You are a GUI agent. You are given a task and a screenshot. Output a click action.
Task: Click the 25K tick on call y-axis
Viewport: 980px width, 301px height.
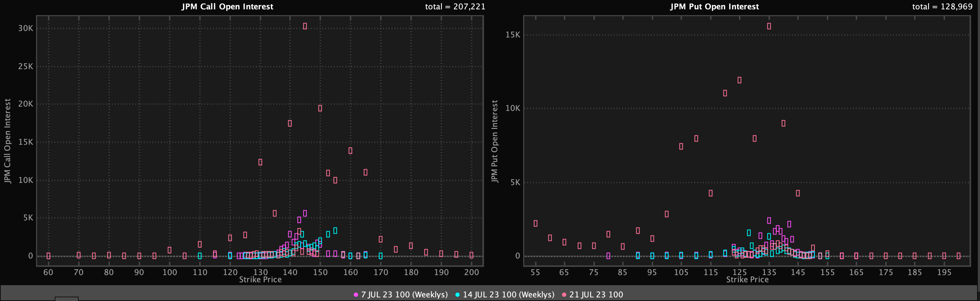pos(26,67)
